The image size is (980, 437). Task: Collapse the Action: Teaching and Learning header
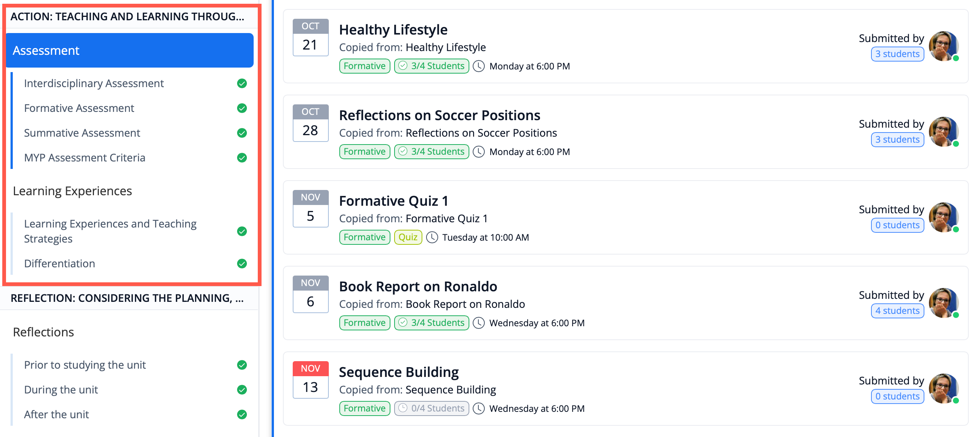tap(127, 17)
